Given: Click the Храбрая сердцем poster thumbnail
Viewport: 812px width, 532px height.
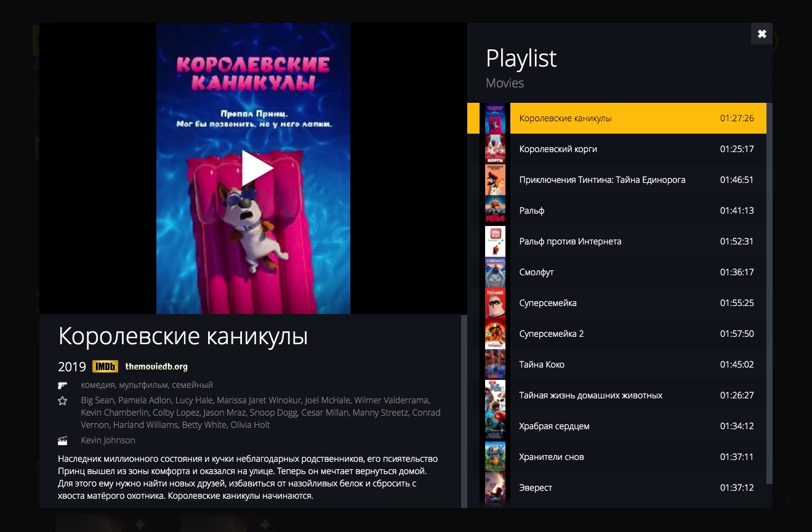Looking at the screenshot, I should (495, 426).
